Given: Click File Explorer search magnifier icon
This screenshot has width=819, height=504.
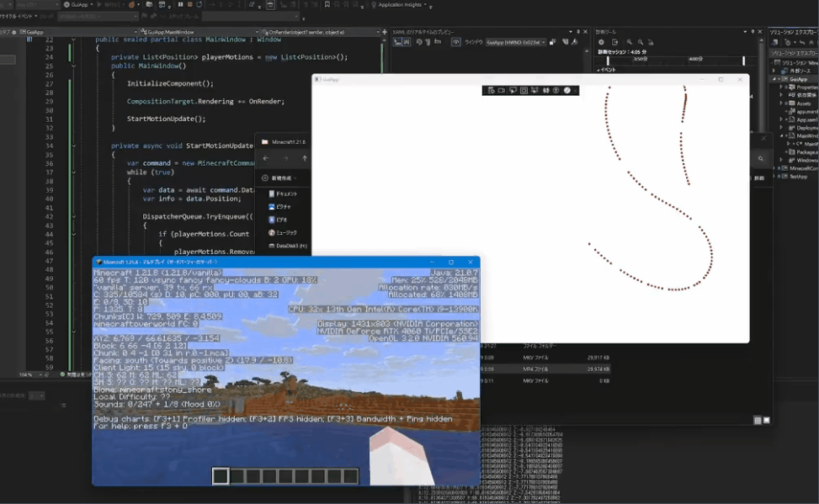Looking at the screenshot, I should [x=761, y=159].
